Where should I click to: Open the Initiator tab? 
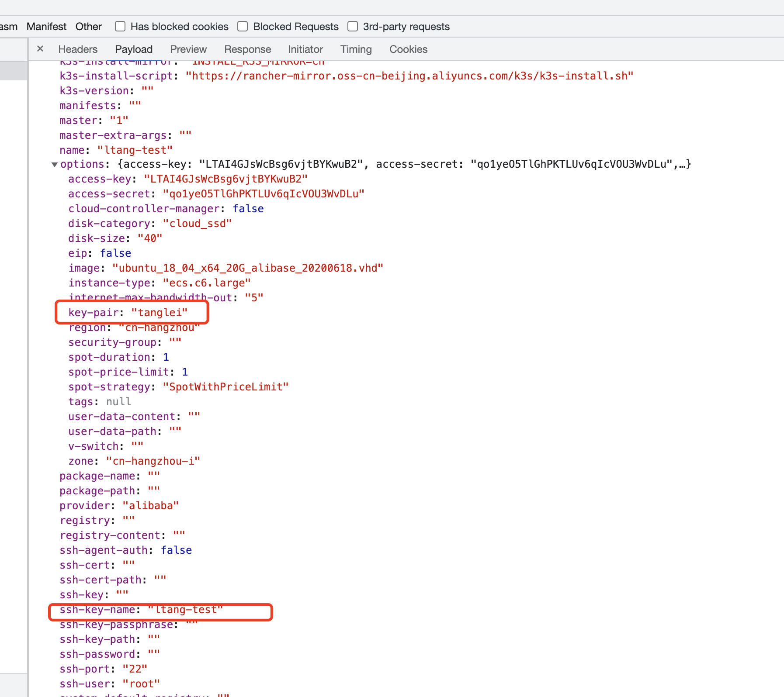click(x=305, y=49)
